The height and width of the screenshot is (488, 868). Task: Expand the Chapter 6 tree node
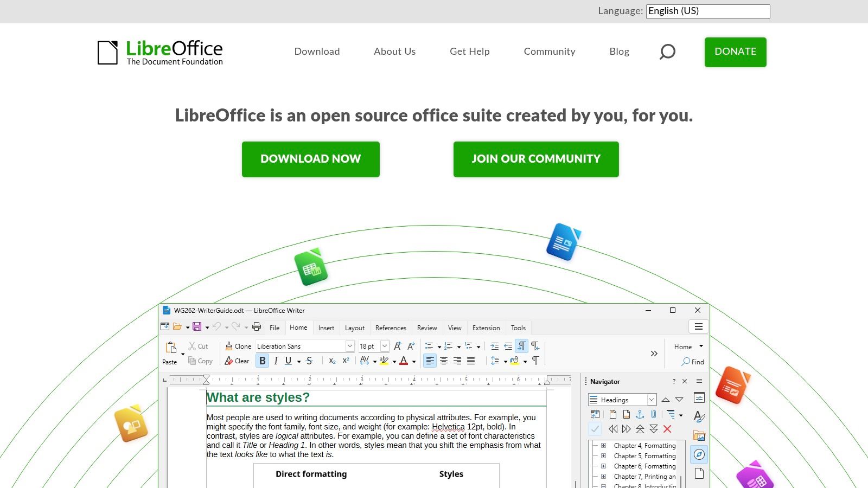click(603, 466)
